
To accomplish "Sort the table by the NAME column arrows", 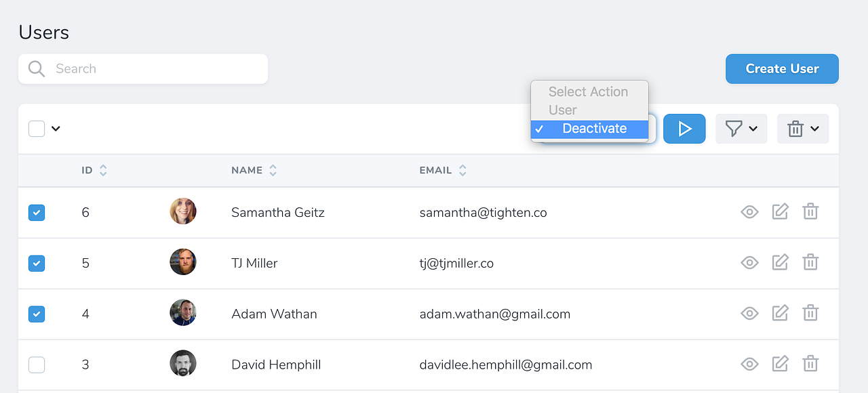I will (273, 170).
